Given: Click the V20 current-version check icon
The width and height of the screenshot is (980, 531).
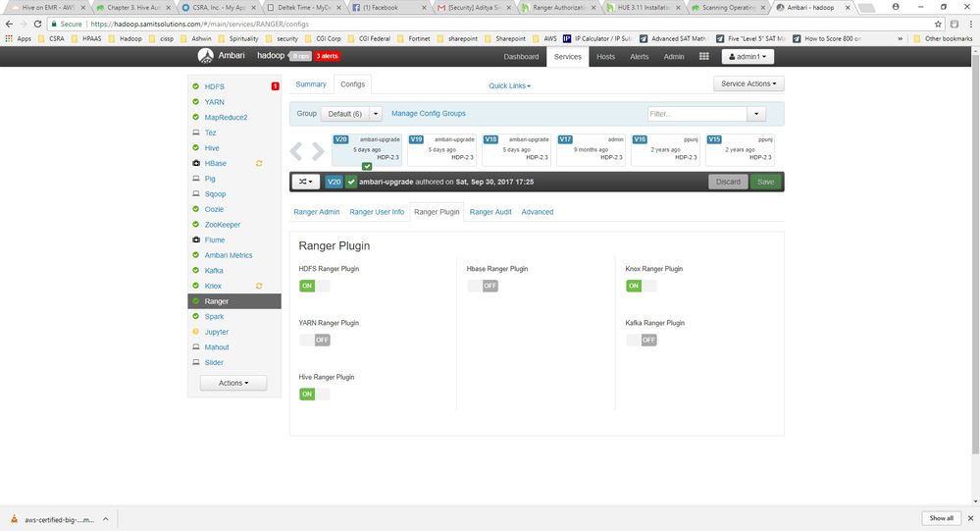Looking at the screenshot, I should coord(367,167).
